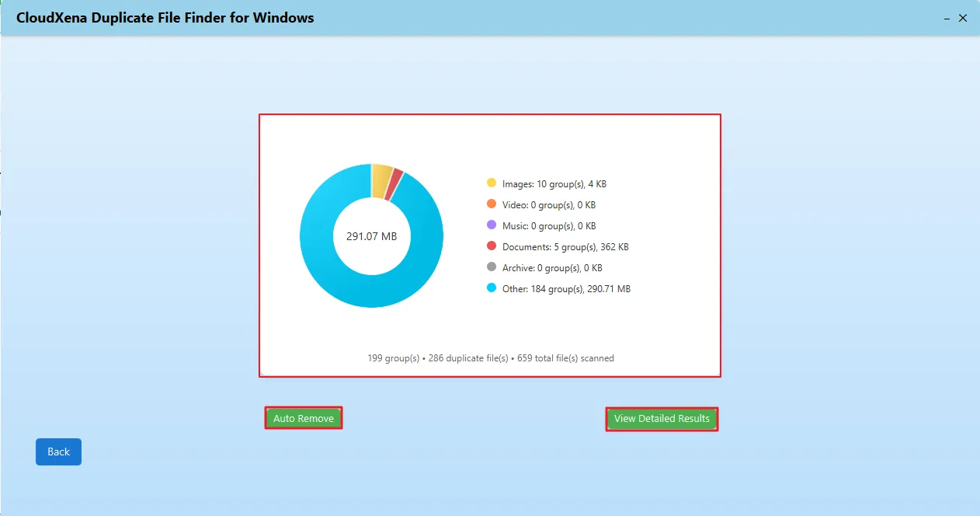Image resolution: width=980 pixels, height=516 pixels.
Task: Click the cyan Other legend dot
Action: coord(491,288)
